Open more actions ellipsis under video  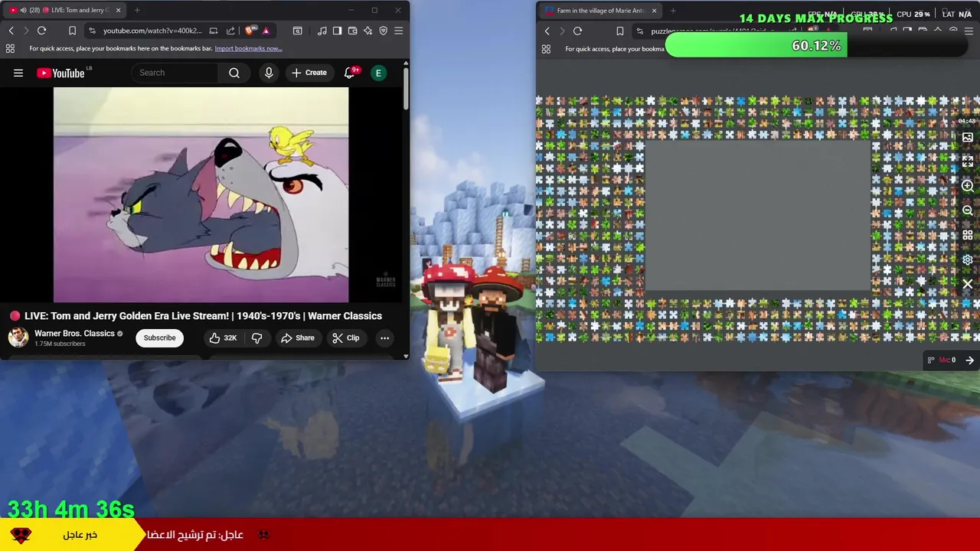pyautogui.click(x=384, y=337)
